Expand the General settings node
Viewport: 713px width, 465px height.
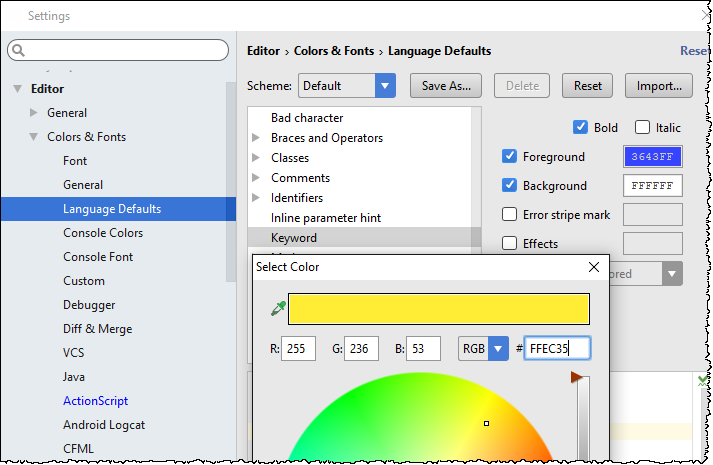point(34,113)
